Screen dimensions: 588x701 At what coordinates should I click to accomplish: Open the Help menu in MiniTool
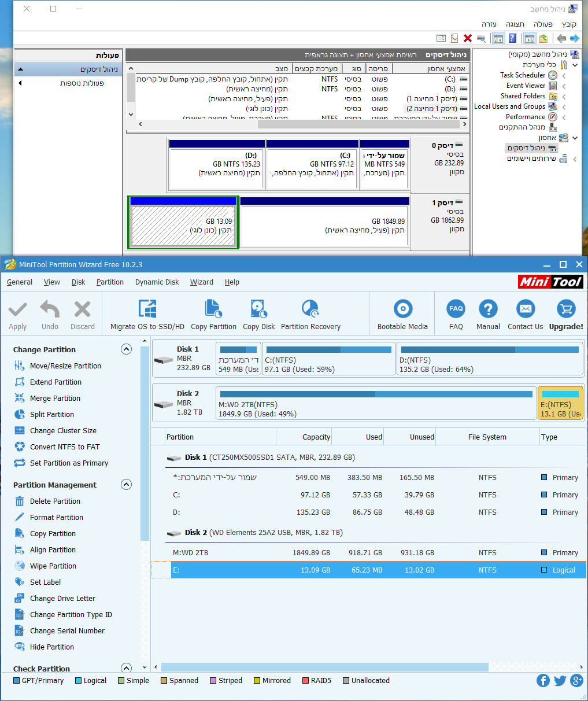click(x=232, y=282)
